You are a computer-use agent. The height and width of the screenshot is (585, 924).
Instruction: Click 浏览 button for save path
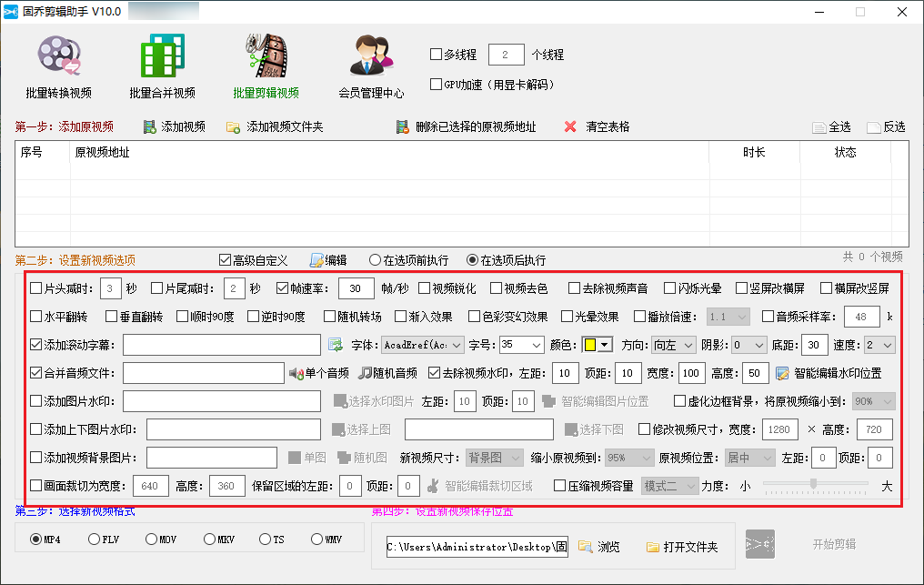tap(599, 547)
